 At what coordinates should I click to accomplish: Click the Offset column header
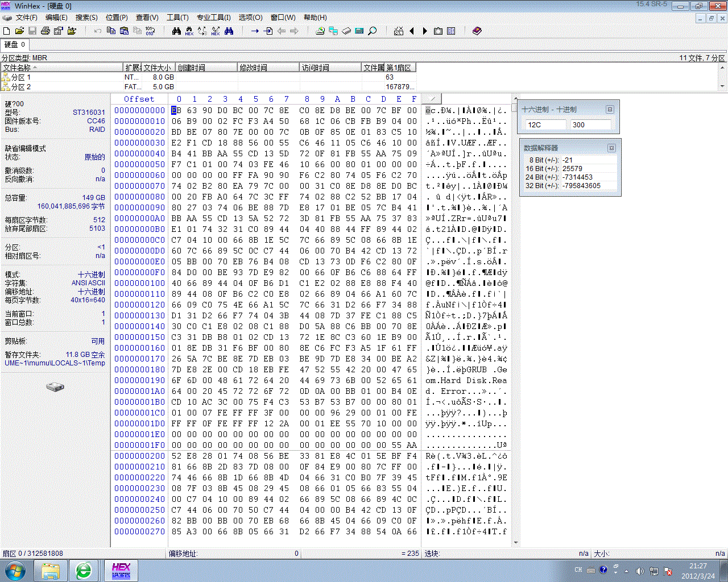click(139, 99)
